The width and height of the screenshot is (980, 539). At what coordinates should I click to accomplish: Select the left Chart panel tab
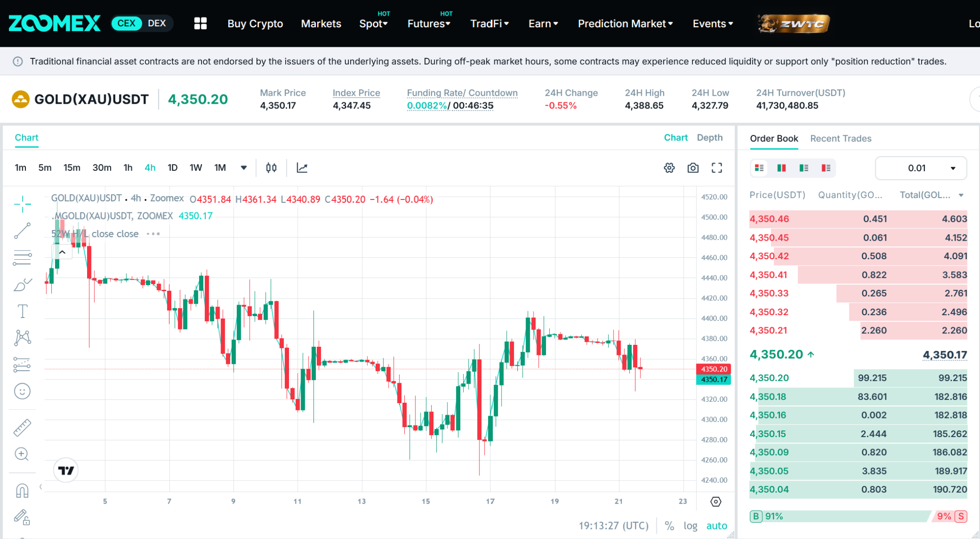(x=26, y=138)
